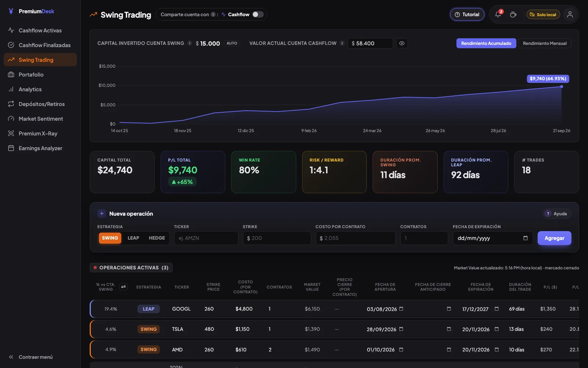Screen dimensions: 588x368
Task: Open notifications bell icon
Action: pos(498,14)
